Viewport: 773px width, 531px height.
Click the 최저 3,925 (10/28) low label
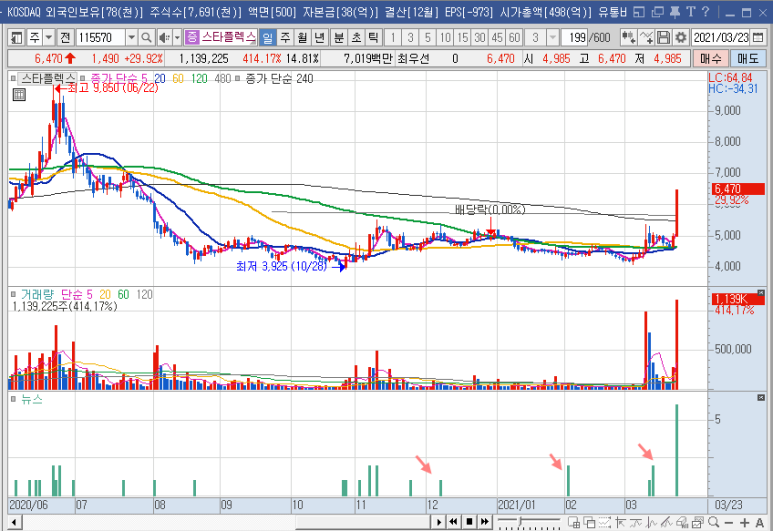pyautogui.click(x=281, y=266)
